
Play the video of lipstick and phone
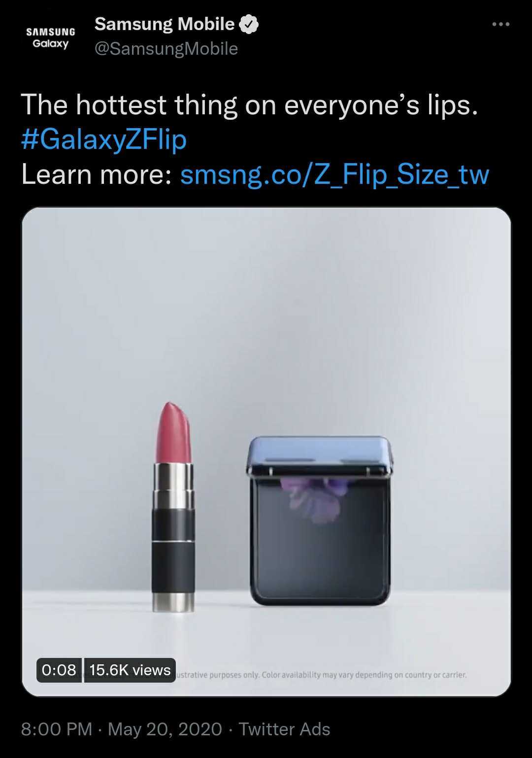point(266,451)
